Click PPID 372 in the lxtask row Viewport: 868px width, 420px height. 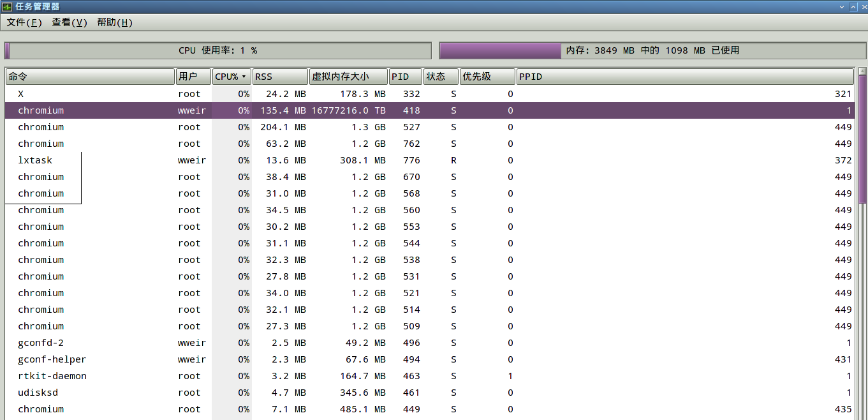tap(843, 160)
